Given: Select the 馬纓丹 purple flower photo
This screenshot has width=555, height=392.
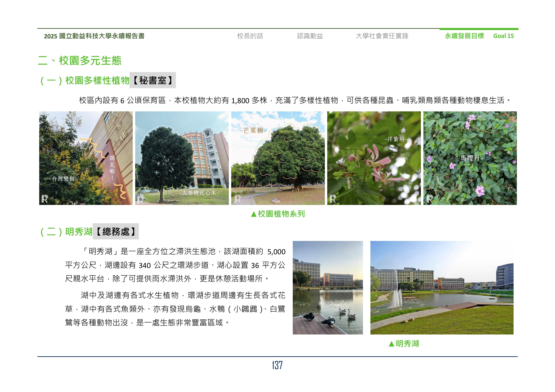Looking at the screenshot, I should click(x=470, y=158).
